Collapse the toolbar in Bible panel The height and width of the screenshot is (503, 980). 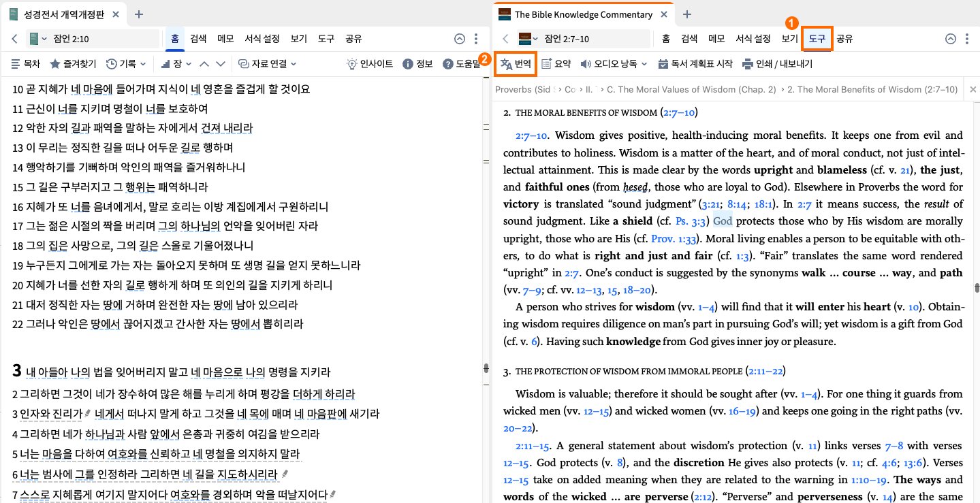[x=460, y=39]
